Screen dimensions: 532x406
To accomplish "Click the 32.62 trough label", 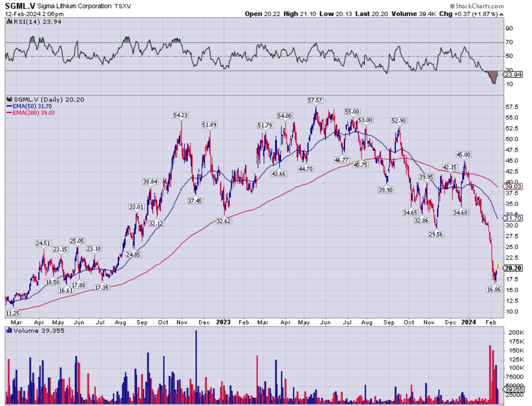I will (x=223, y=221).
